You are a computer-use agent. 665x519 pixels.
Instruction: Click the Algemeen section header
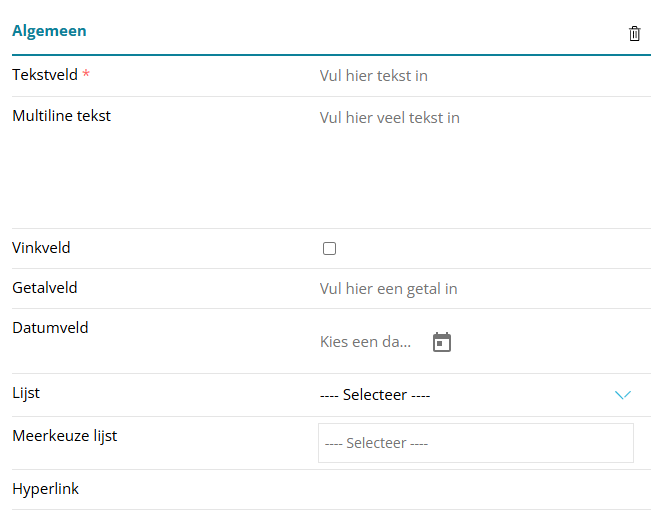click(x=49, y=31)
